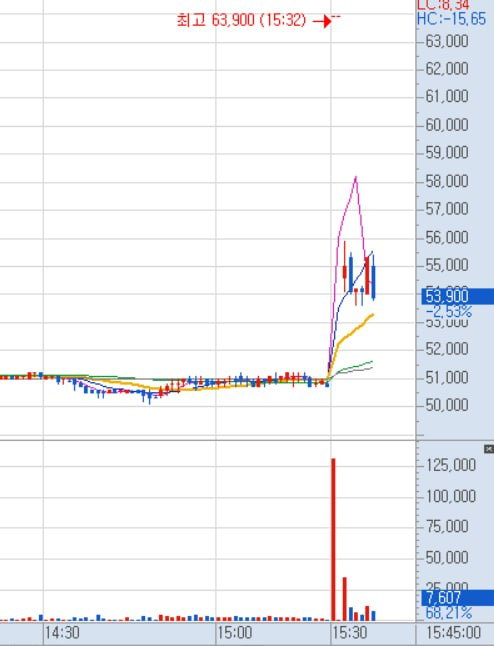
Task: Click the 15:00 time axis label
Action: pyautogui.click(x=235, y=632)
